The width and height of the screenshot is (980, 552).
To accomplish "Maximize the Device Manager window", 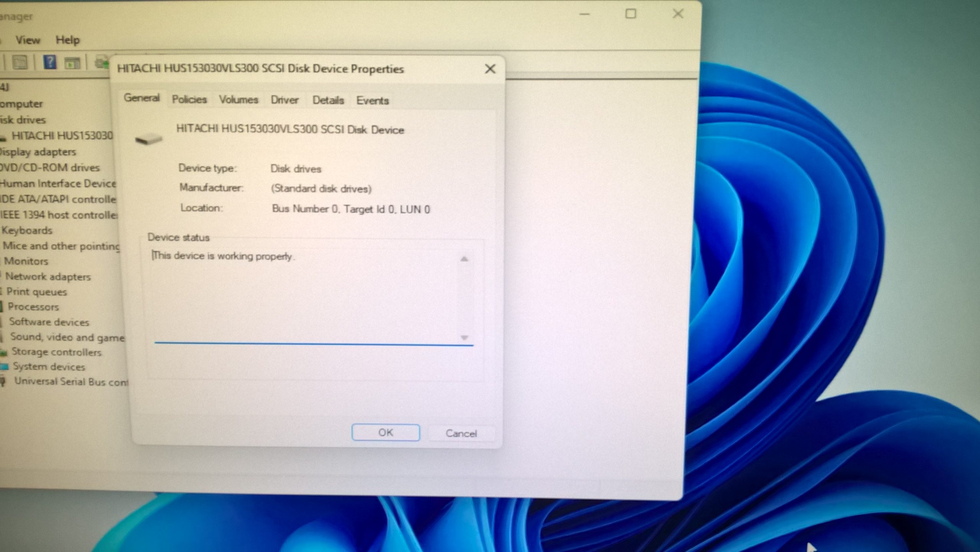I will coord(631,14).
